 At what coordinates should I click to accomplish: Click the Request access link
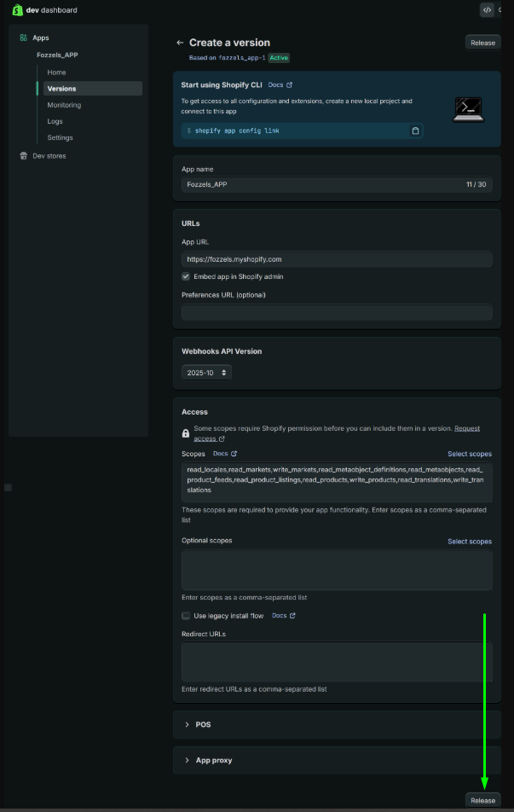coord(467,428)
